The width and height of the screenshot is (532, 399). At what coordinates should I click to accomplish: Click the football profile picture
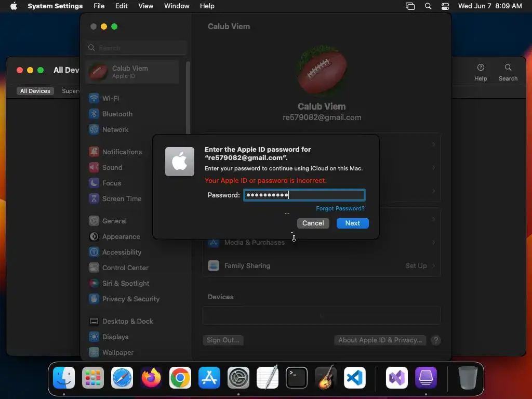pos(322,70)
